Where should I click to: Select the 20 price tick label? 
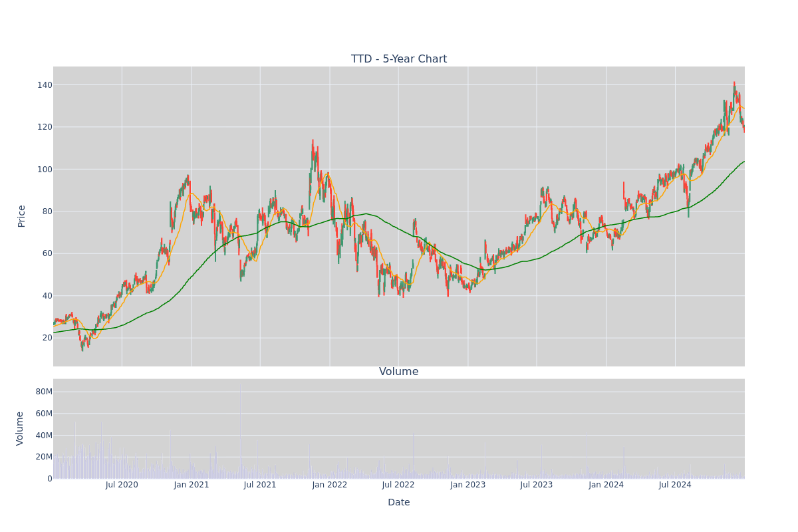47,338
